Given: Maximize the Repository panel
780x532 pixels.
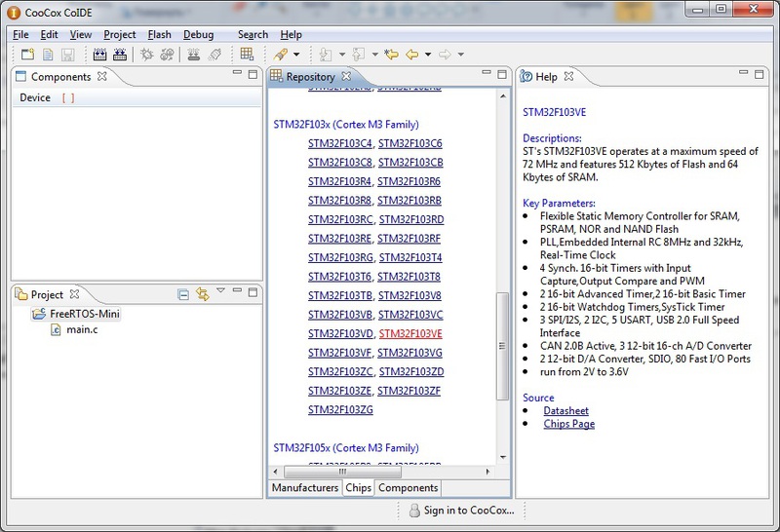Looking at the screenshot, I should point(502,74).
